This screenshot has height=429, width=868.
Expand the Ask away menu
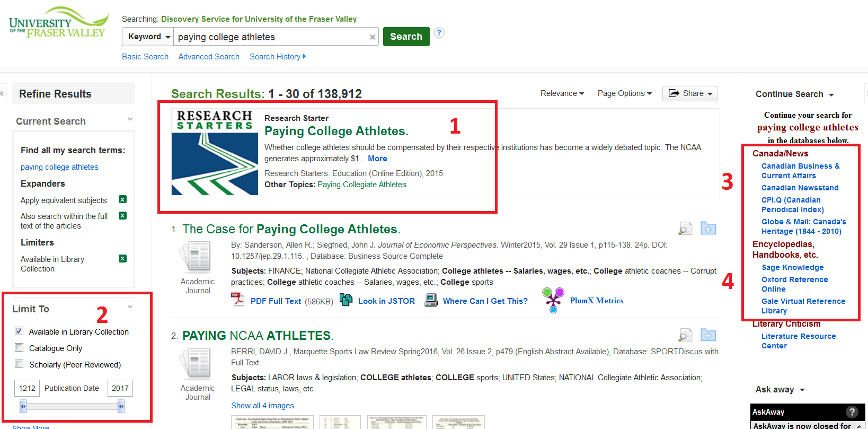coord(780,390)
